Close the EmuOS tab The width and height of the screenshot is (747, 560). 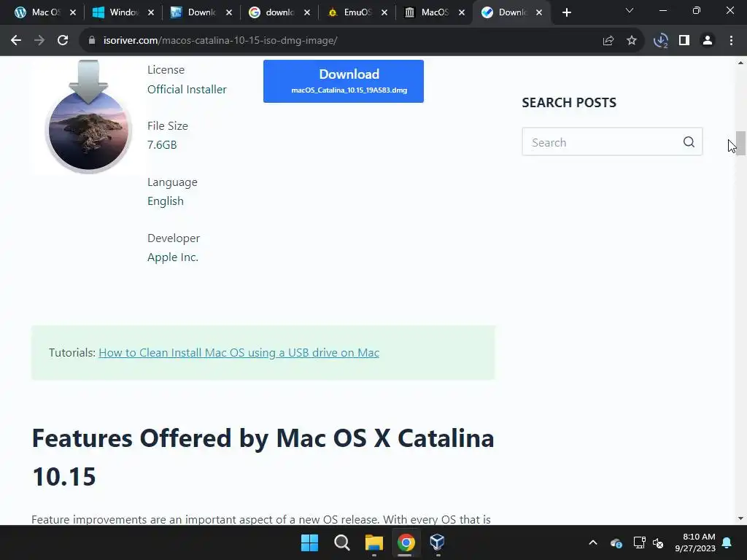coord(384,13)
